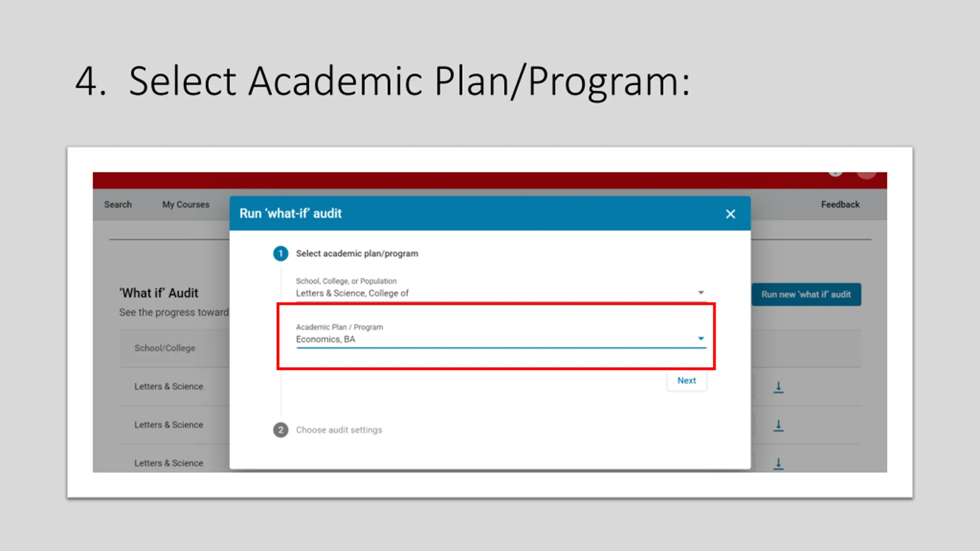
Task: Open the School, College, or Population dropdown arrow
Action: (701, 293)
